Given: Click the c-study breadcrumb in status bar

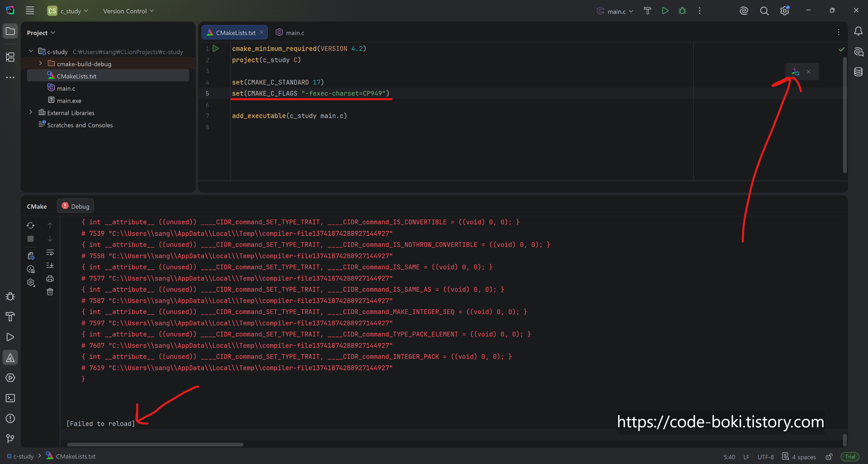Looking at the screenshot, I should pos(21,456).
